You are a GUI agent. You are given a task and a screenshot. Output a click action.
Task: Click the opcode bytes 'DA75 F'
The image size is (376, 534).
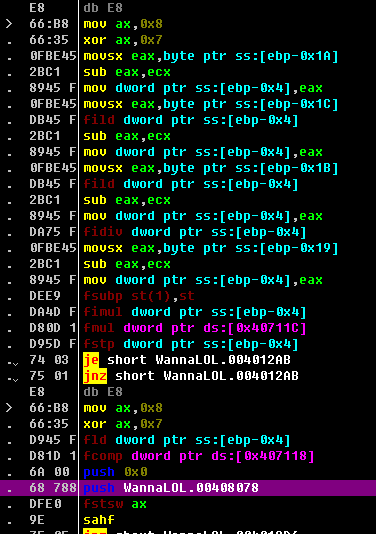point(53,232)
